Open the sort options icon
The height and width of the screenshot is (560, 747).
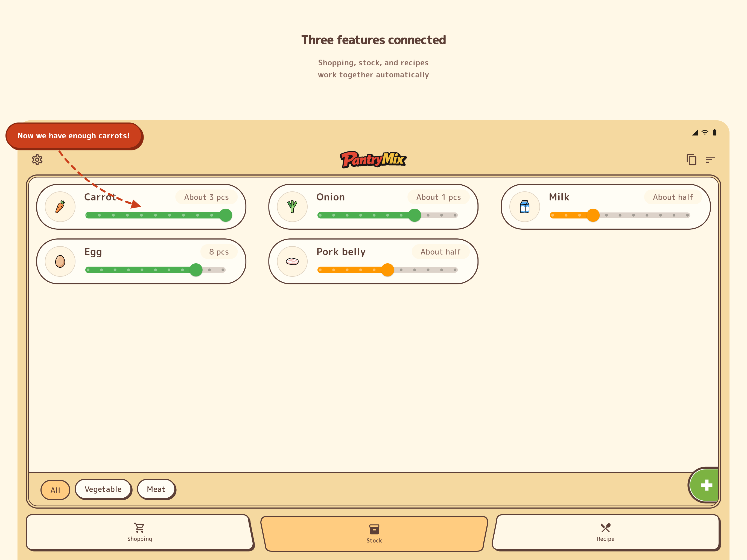[710, 159]
